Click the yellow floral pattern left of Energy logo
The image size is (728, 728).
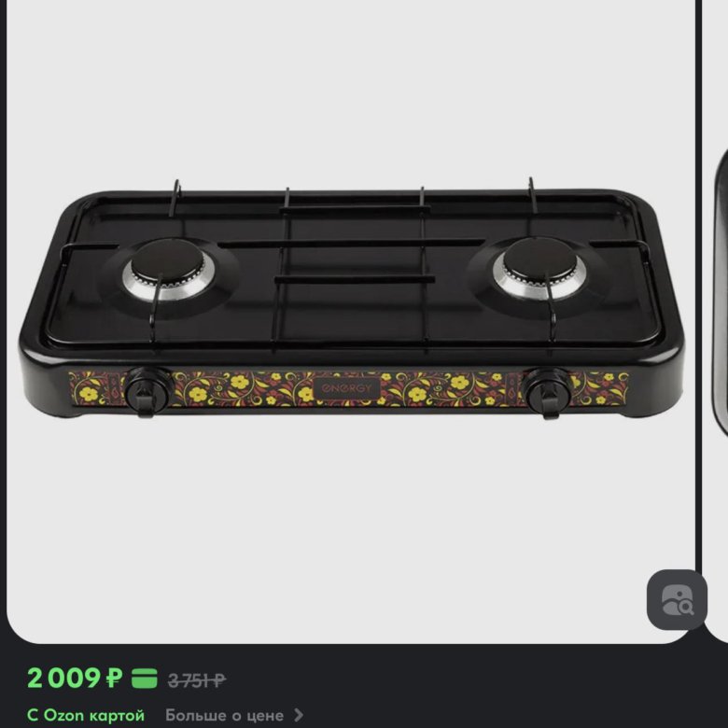243,388
